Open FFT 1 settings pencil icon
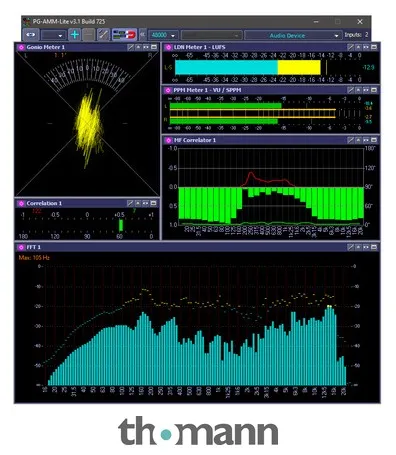Viewport: 396px width, 455px height. [350, 247]
